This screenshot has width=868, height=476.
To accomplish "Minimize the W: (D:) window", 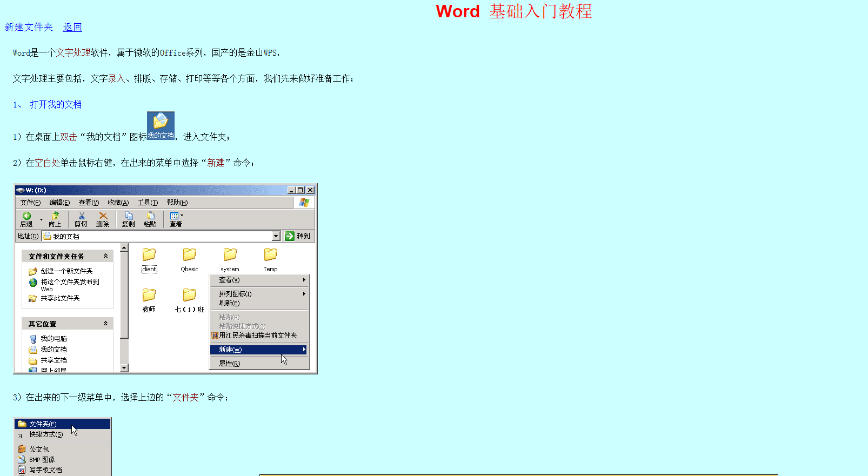I will click(x=292, y=190).
